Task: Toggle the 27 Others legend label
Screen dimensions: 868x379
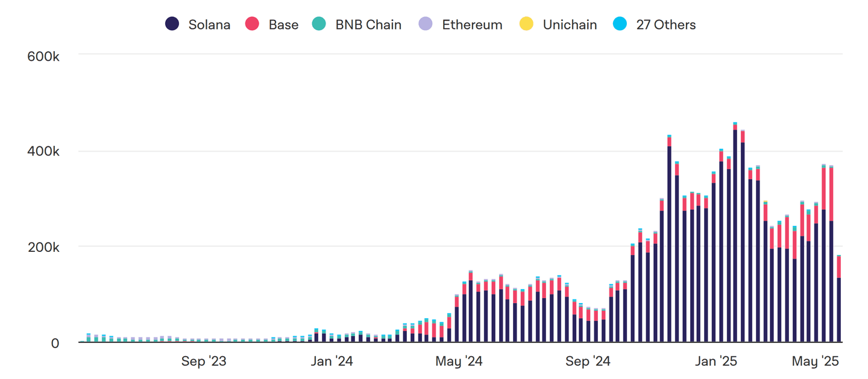Action: 666,25
